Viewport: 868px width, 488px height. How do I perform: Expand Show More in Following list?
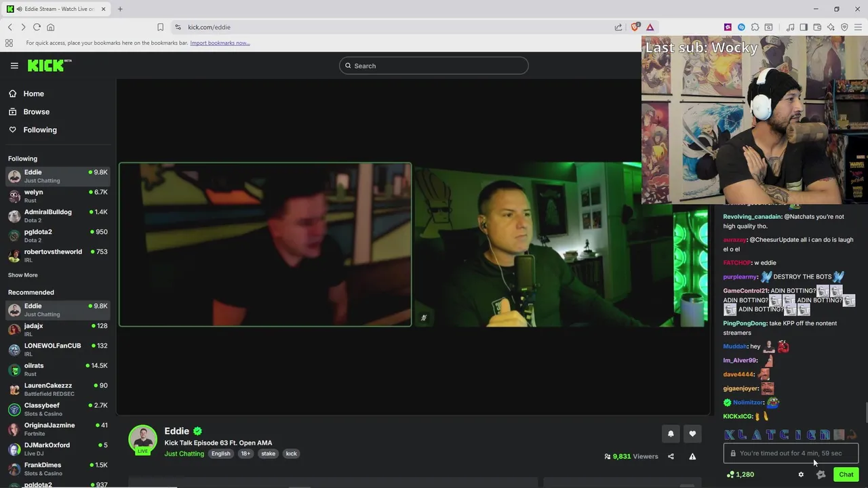(x=22, y=275)
